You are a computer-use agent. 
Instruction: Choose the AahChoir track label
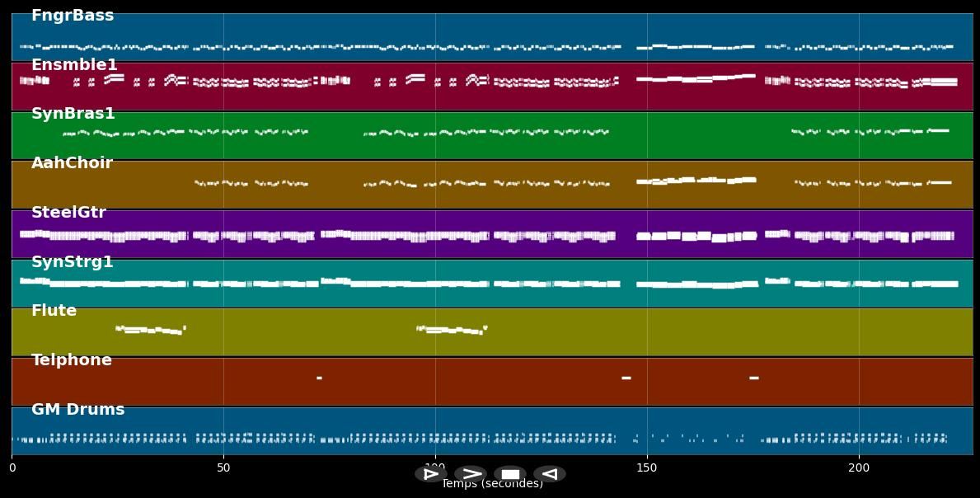(x=72, y=163)
